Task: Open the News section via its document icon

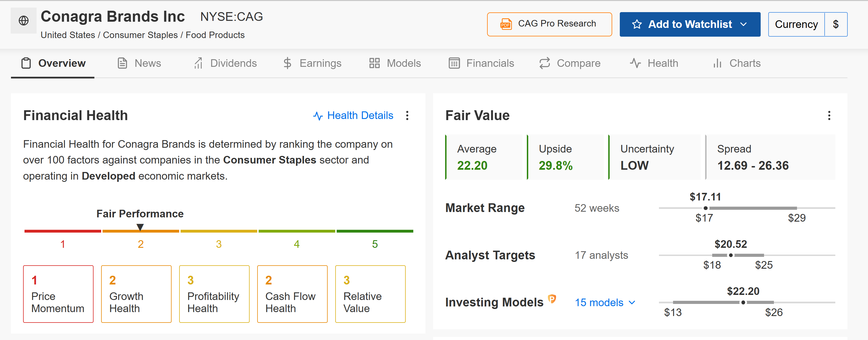Action: pos(122,63)
